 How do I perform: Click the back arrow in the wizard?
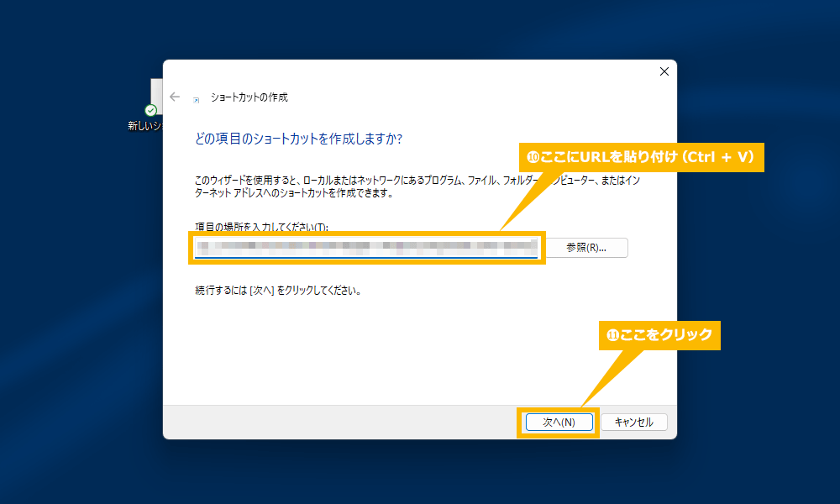click(x=175, y=97)
